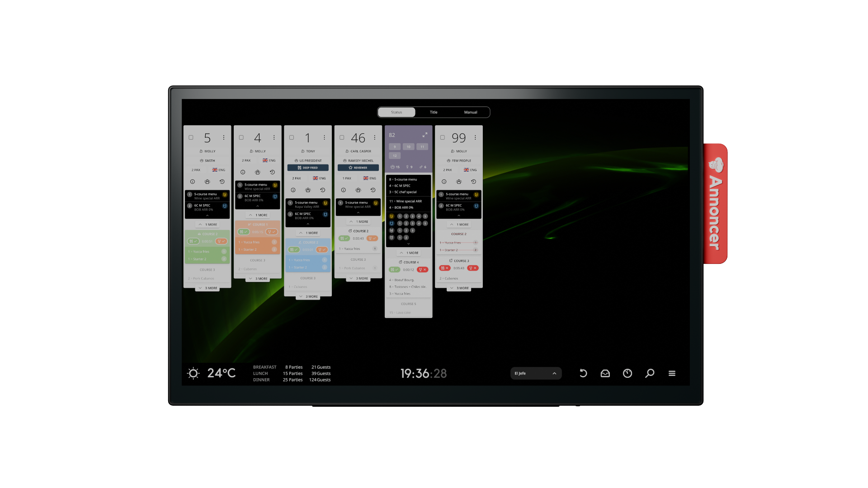Image resolution: width=868 pixels, height=488 pixels.
Task: Click the info icon on table 5 card
Action: [193, 182]
